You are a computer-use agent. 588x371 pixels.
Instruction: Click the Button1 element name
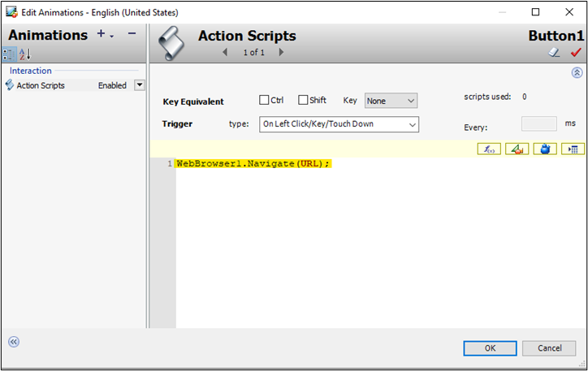click(556, 36)
